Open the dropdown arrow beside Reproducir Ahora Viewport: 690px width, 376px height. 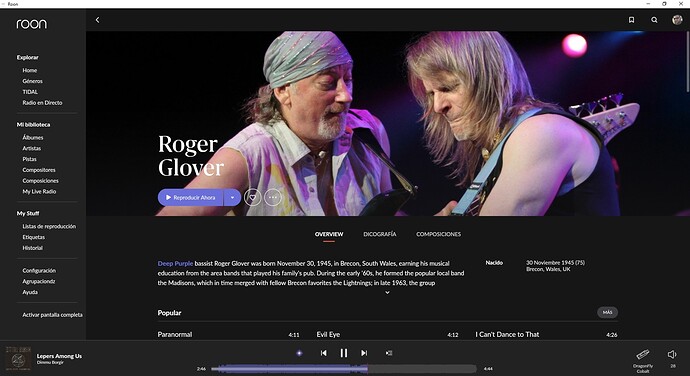pyautogui.click(x=232, y=198)
